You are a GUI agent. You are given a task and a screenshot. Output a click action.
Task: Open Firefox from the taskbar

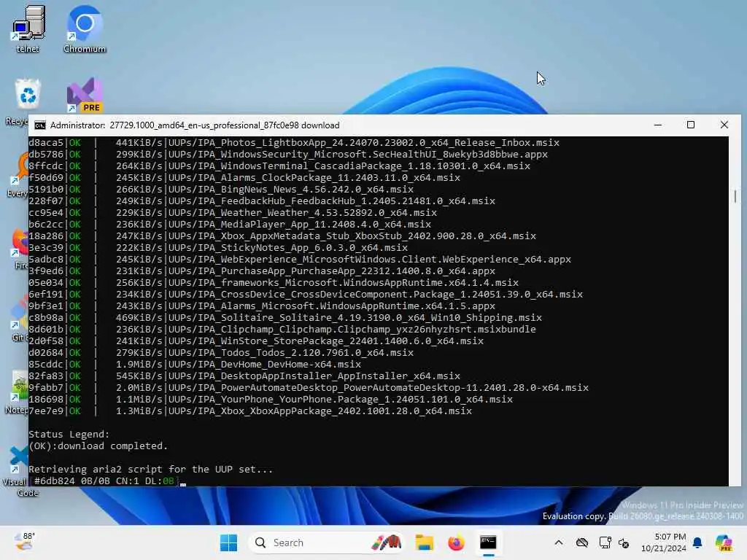click(456, 542)
